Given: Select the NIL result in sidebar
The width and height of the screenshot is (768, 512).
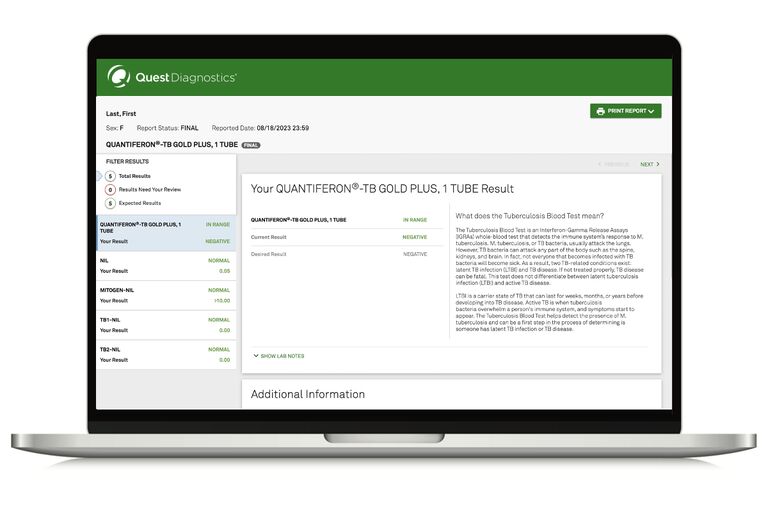Looking at the screenshot, I should [x=165, y=266].
